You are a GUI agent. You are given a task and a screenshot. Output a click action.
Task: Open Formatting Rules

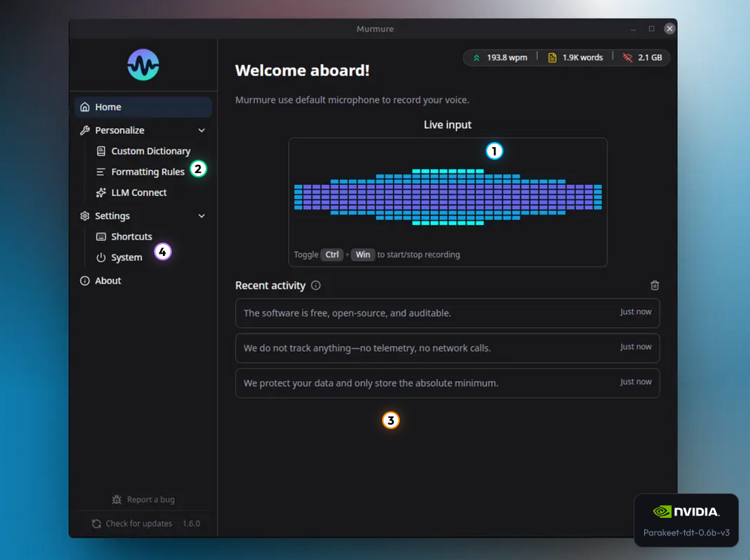click(x=148, y=172)
